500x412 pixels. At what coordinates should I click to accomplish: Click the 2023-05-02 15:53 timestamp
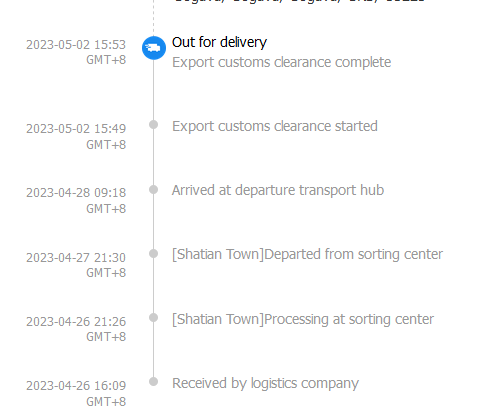click(x=76, y=52)
